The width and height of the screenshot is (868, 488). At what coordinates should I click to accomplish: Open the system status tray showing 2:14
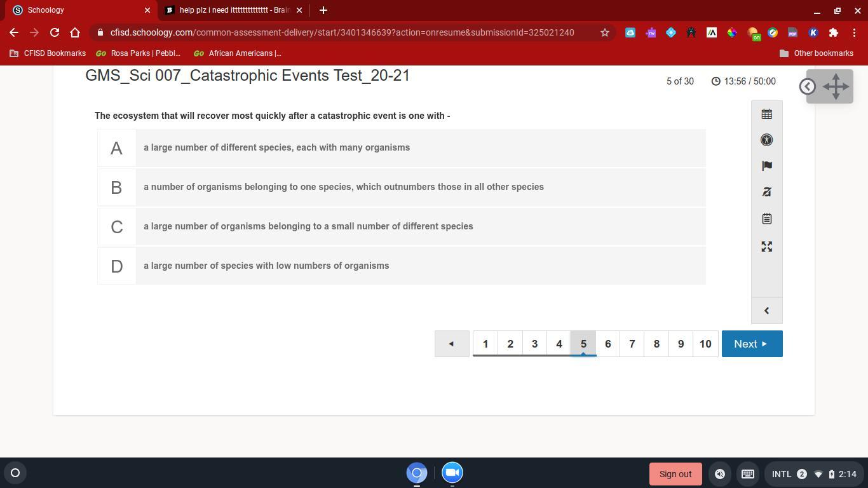pyautogui.click(x=815, y=474)
